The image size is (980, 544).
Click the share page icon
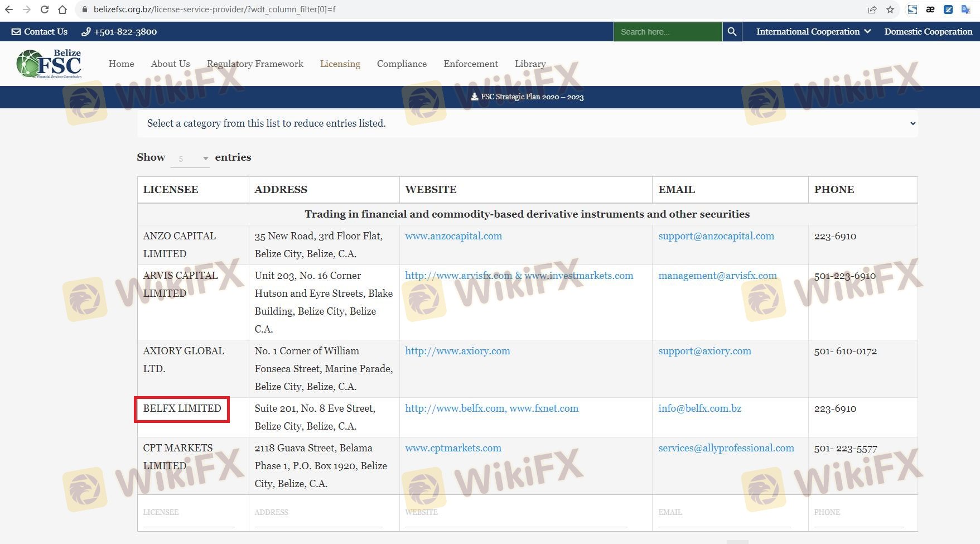point(872,9)
